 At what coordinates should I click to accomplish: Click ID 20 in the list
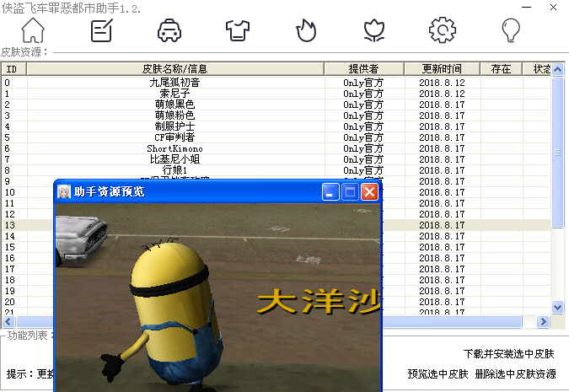click(10, 302)
